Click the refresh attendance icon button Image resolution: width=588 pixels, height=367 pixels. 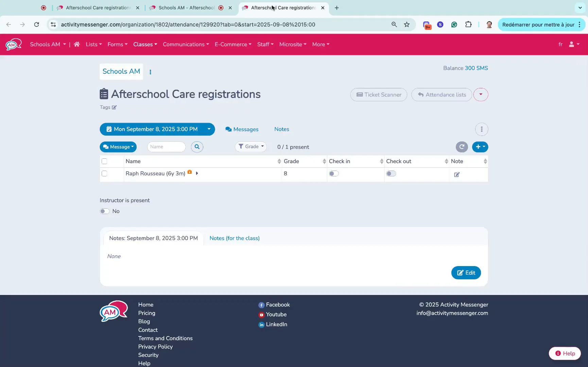tap(462, 147)
